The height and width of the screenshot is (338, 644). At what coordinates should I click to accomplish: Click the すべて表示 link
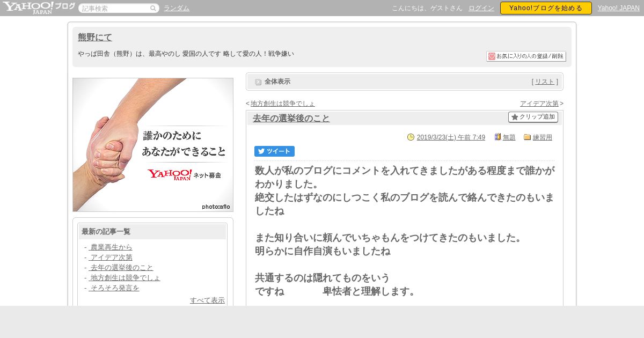coord(207,300)
